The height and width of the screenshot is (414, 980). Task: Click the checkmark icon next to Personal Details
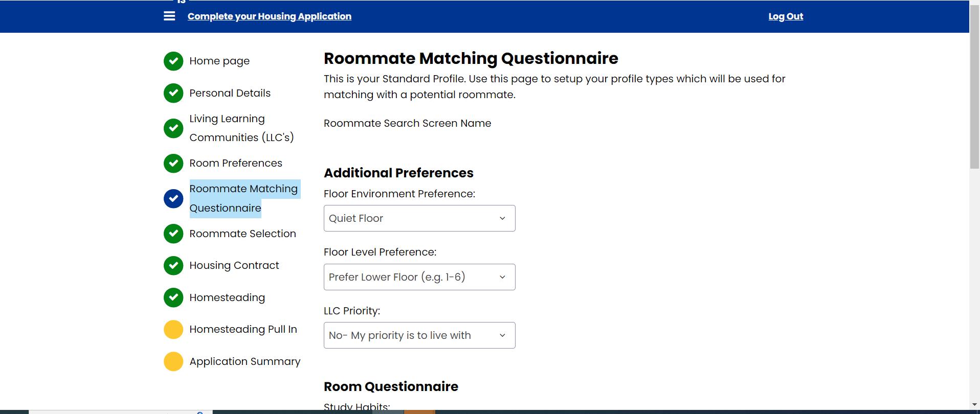173,93
